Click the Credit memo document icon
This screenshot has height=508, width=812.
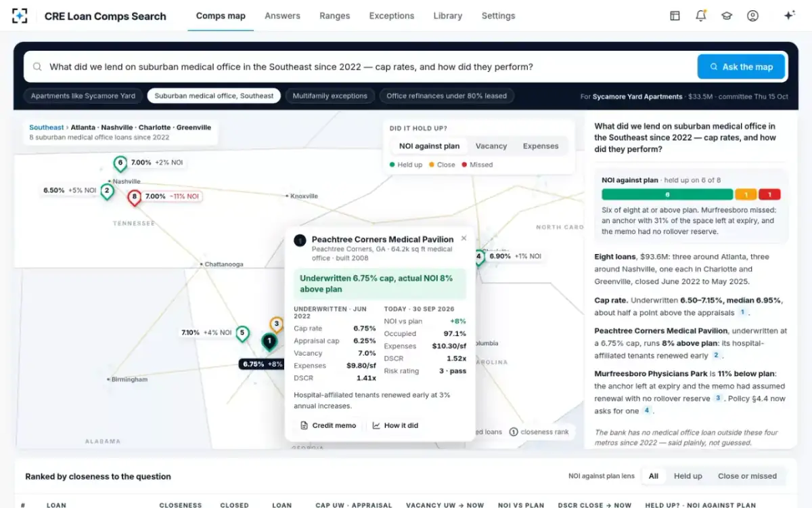[304, 425]
